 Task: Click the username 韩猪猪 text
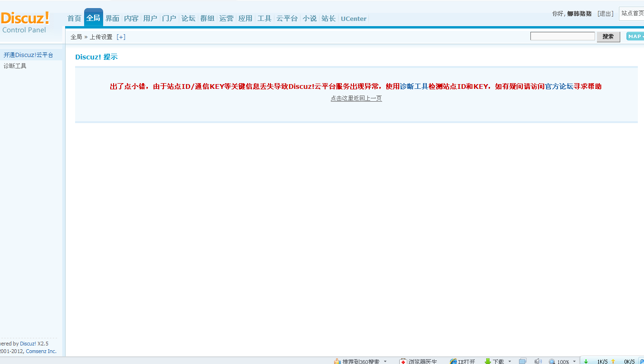pyautogui.click(x=579, y=14)
